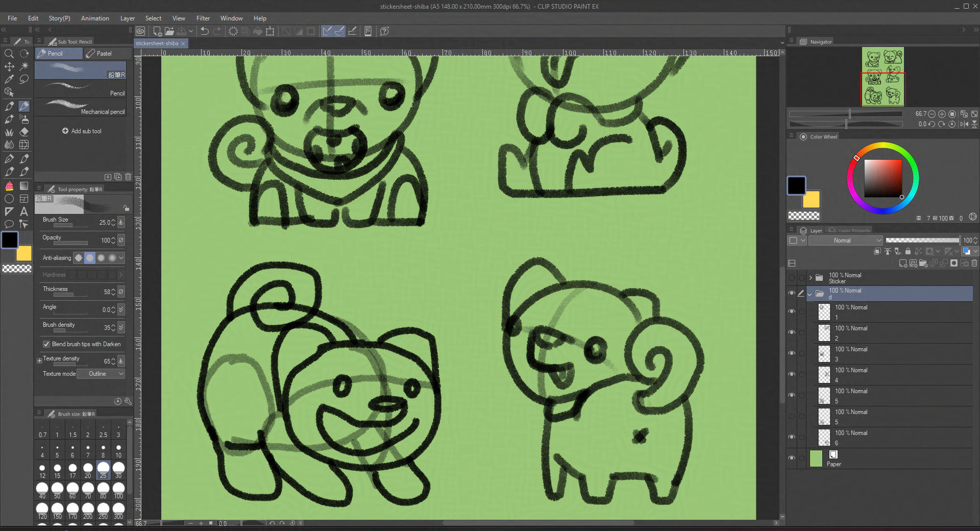The width and height of the screenshot is (980, 531).
Task: Expand the Sticker layer folder
Action: (811, 278)
